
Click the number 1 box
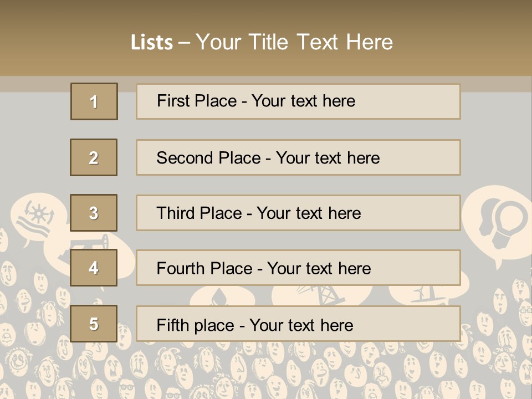click(94, 101)
